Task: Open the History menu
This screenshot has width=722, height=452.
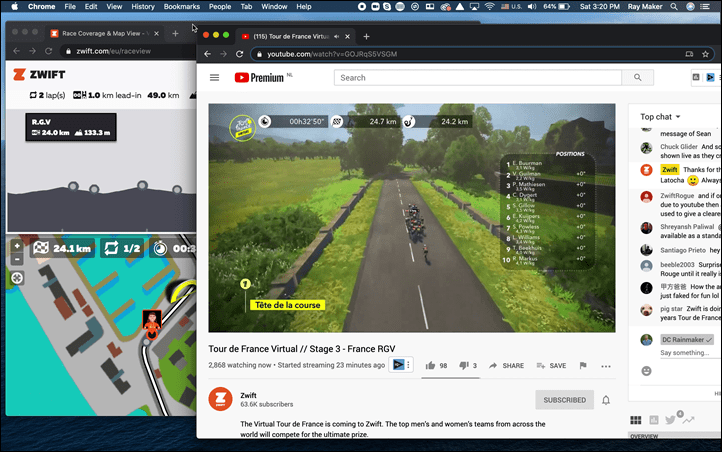Action: (x=143, y=6)
